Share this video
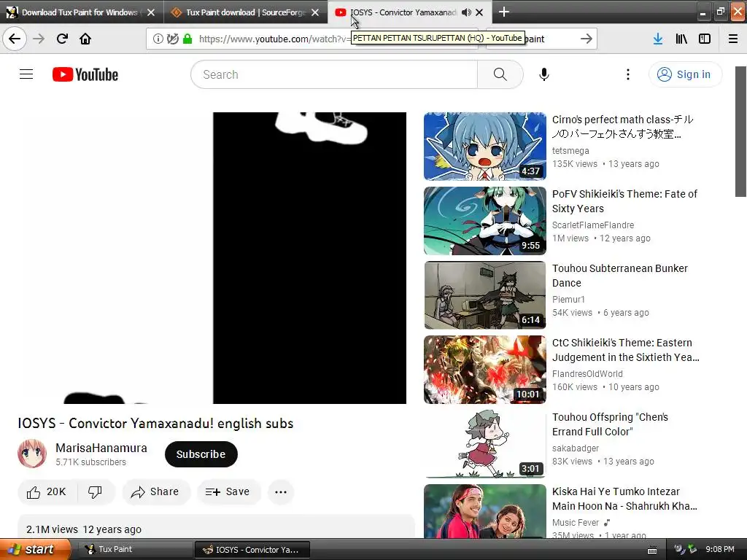The image size is (747, 560). [x=156, y=492]
